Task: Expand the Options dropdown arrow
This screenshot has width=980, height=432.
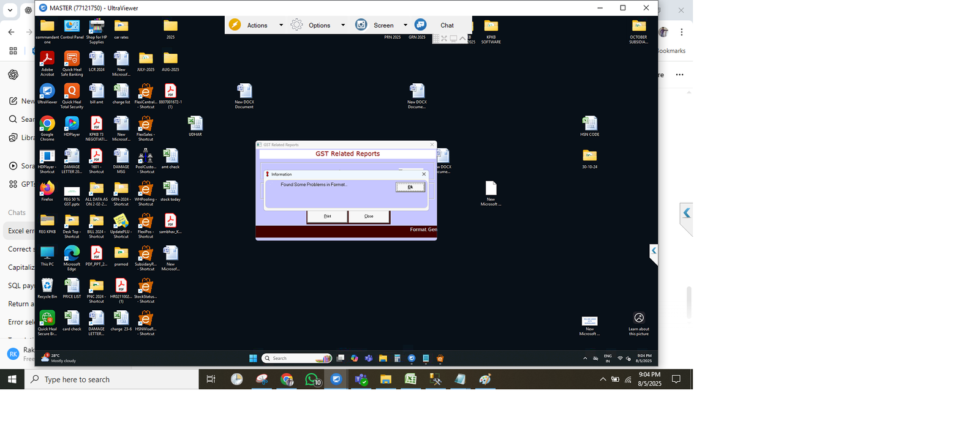Action: click(x=343, y=25)
